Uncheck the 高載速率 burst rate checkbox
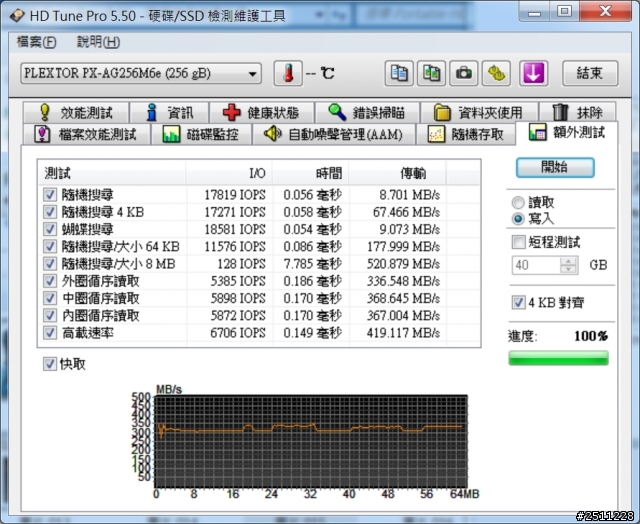 pyautogui.click(x=50, y=333)
